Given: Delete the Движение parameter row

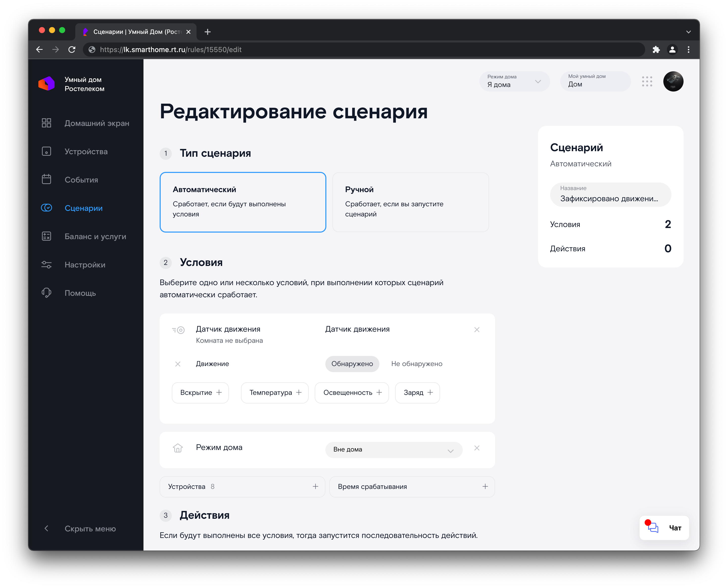Looking at the screenshot, I should click(x=178, y=364).
